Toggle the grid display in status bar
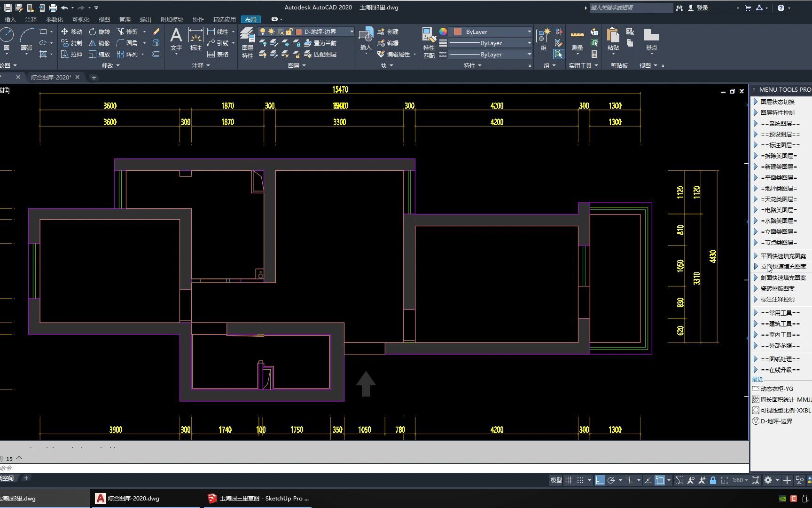 pos(569,480)
